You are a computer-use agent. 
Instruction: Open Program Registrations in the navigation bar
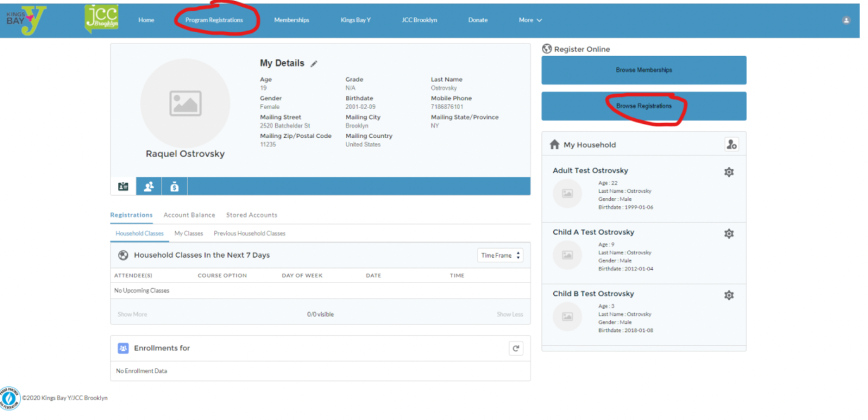214,20
